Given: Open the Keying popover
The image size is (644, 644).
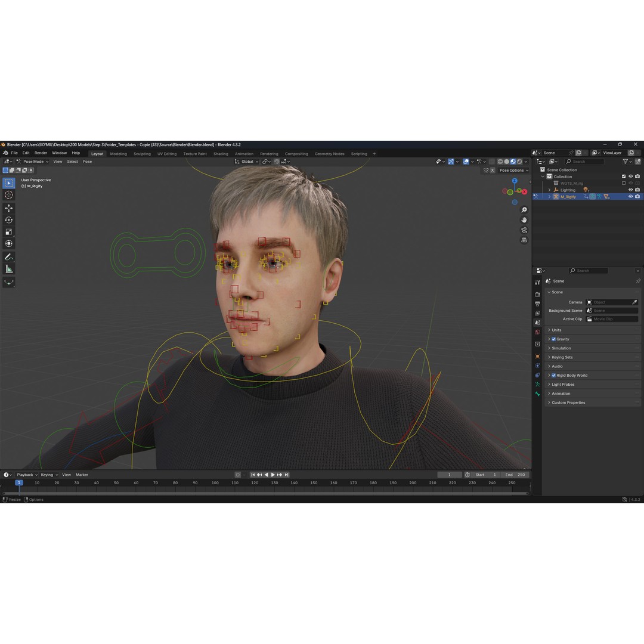Looking at the screenshot, I should tap(49, 475).
